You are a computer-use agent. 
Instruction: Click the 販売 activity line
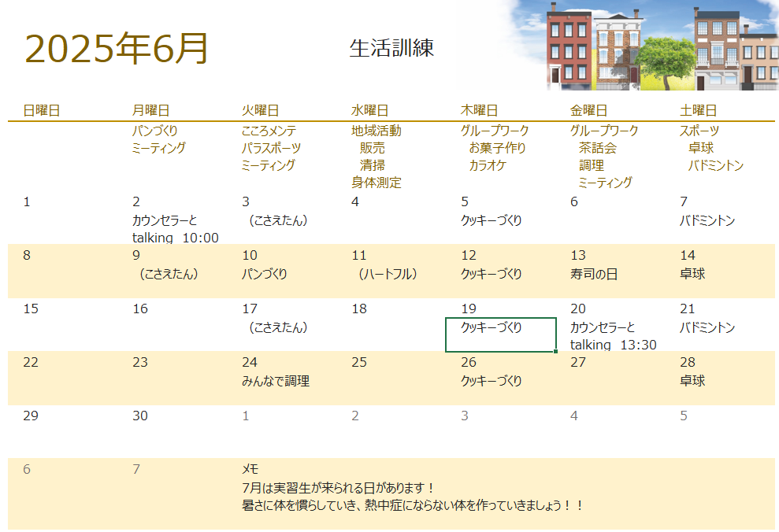coord(372,148)
